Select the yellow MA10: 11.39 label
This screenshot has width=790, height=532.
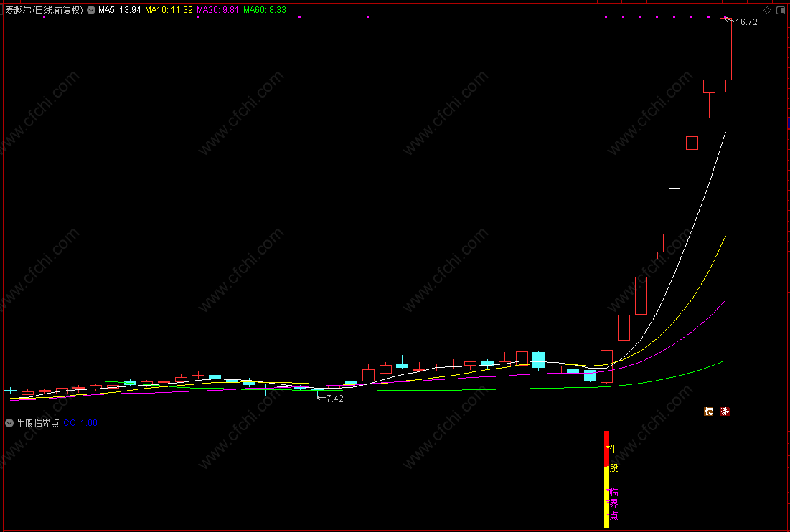point(169,9)
